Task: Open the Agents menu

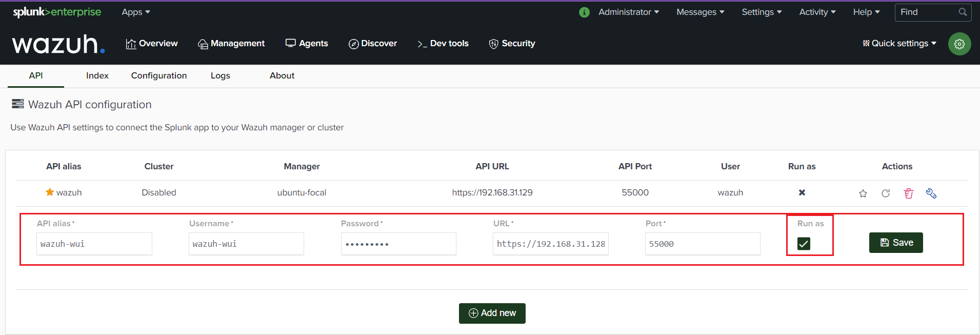Action: click(x=307, y=44)
